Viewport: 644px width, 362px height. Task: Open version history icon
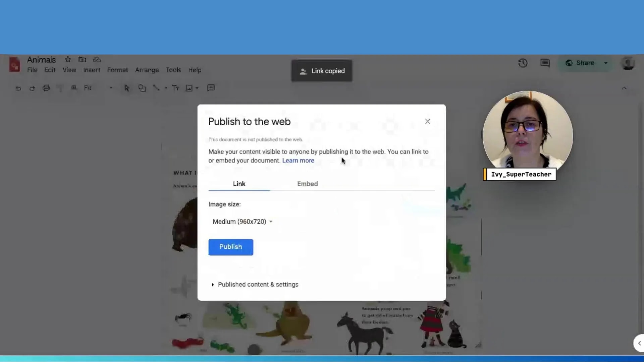523,63
